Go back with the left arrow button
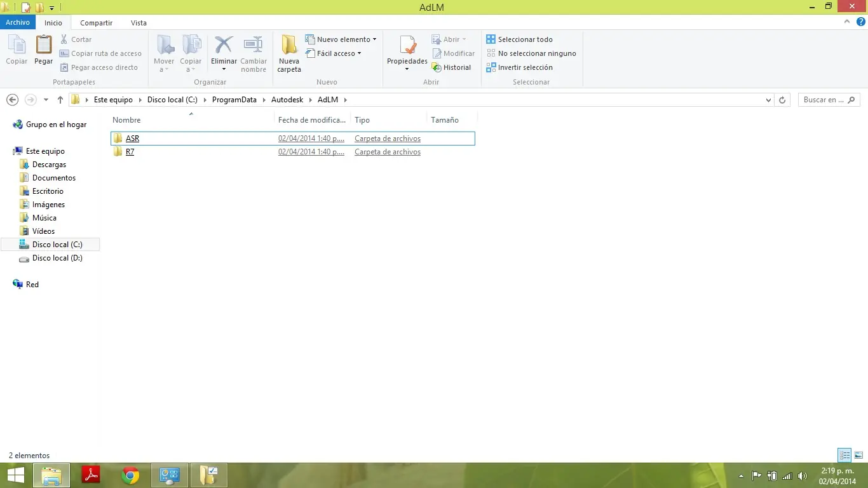The image size is (868, 488). 12,100
